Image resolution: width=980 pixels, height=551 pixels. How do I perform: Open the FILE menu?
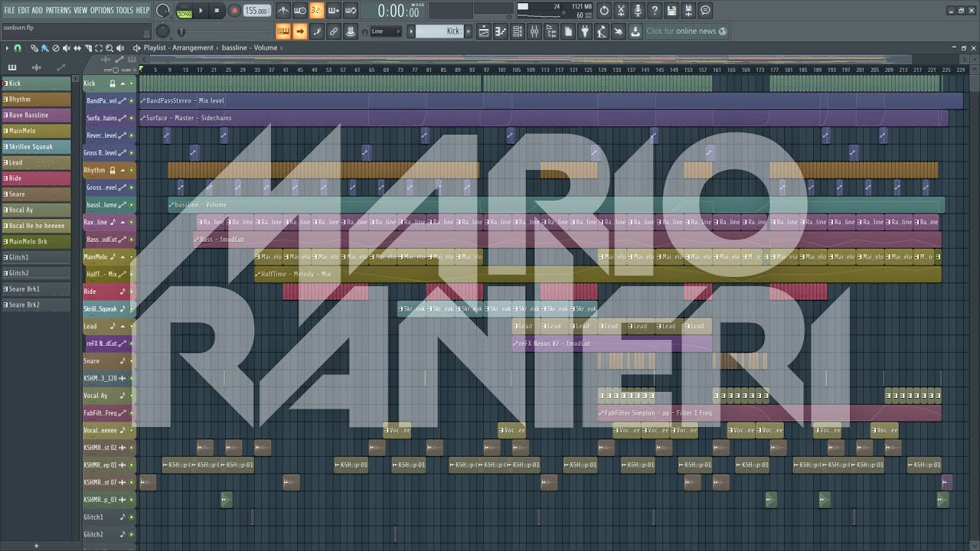(10, 10)
